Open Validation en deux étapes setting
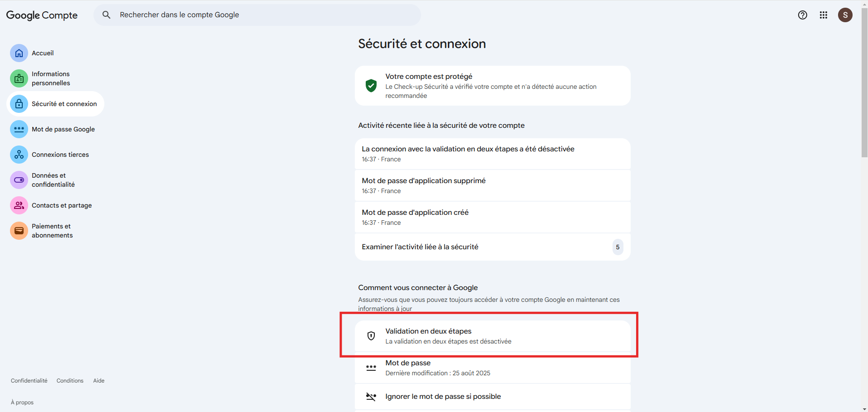 click(492, 336)
